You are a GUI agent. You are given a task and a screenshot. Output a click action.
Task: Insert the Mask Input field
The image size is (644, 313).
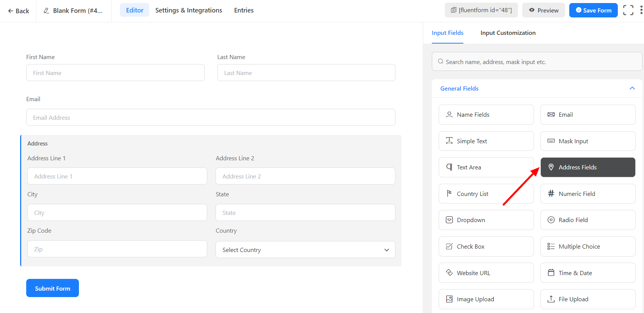tap(587, 141)
